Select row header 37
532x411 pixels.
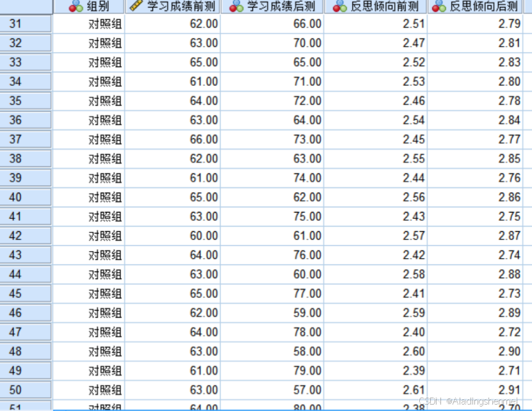26,140
